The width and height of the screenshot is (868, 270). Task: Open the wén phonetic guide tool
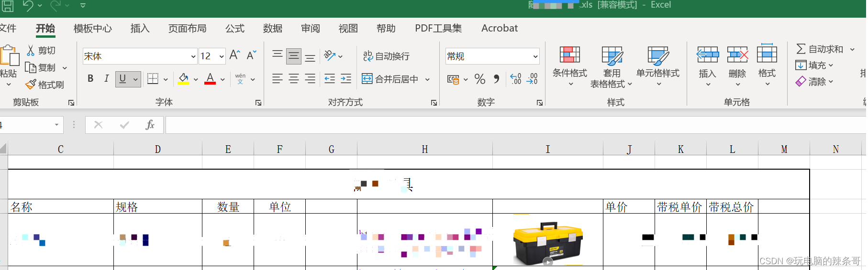240,79
